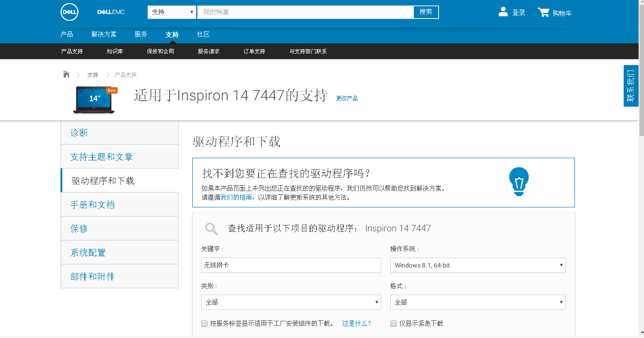Open 订单支持 submenu item

[254, 52]
